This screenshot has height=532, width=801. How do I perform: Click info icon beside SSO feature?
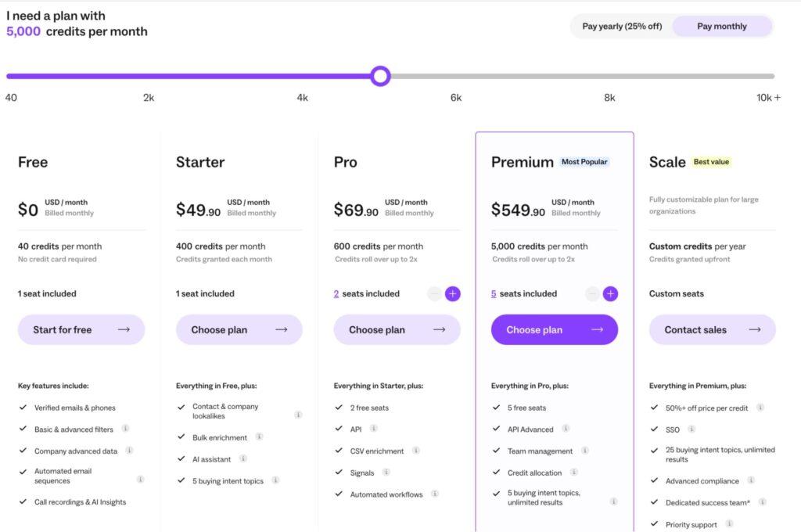691,429
